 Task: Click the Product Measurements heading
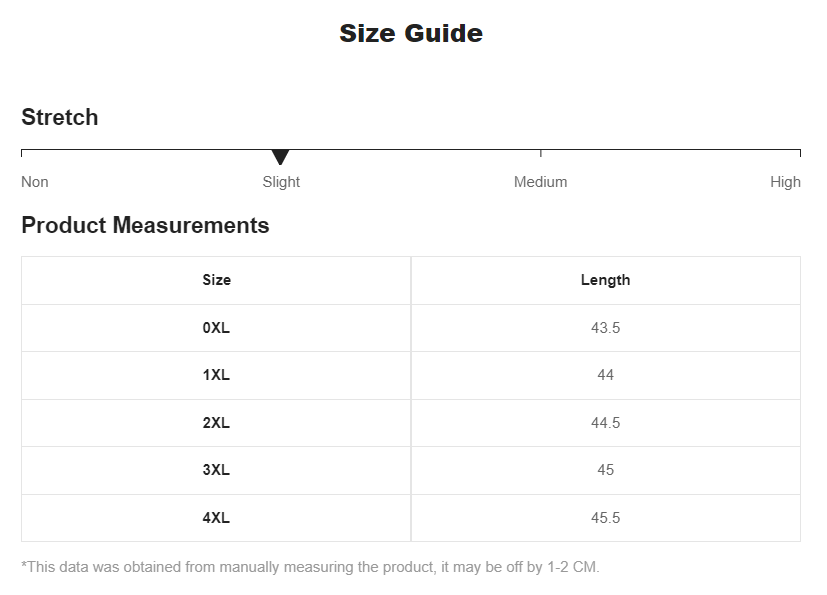[x=145, y=225]
